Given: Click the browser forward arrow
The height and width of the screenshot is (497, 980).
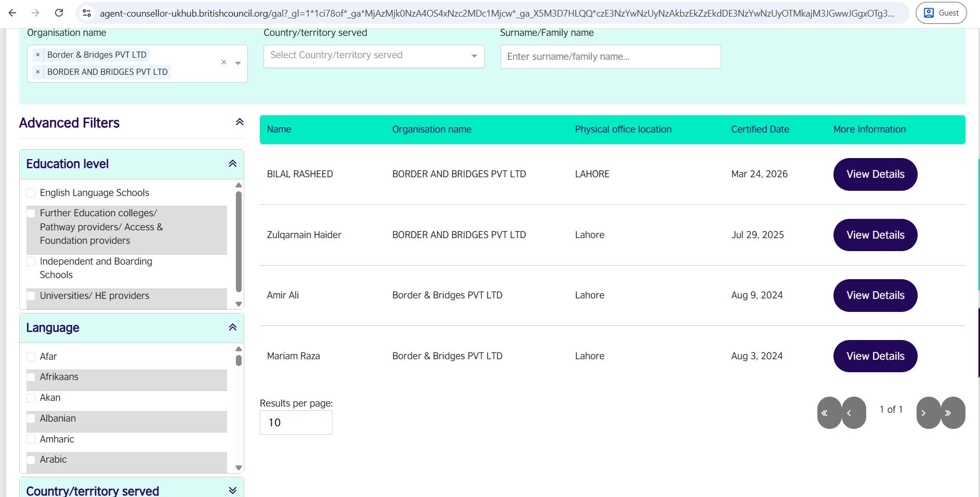Looking at the screenshot, I should (x=35, y=13).
